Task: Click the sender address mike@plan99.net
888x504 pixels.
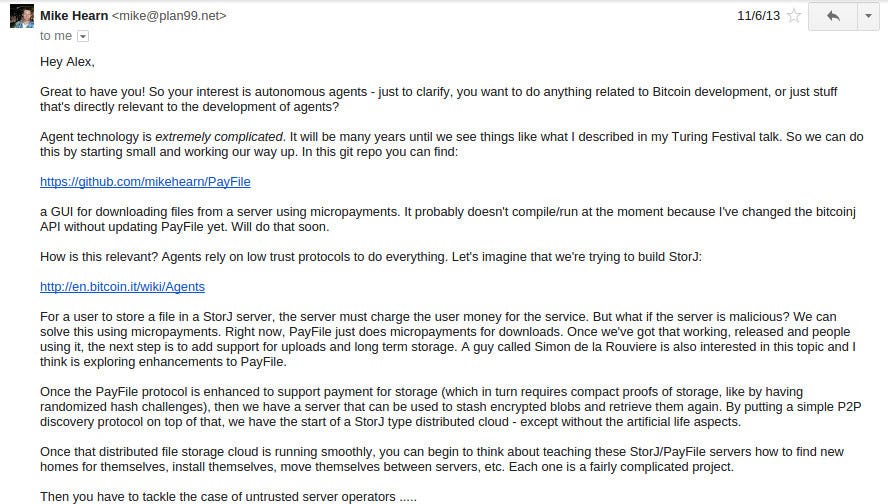Action: [x=169, y=16]
